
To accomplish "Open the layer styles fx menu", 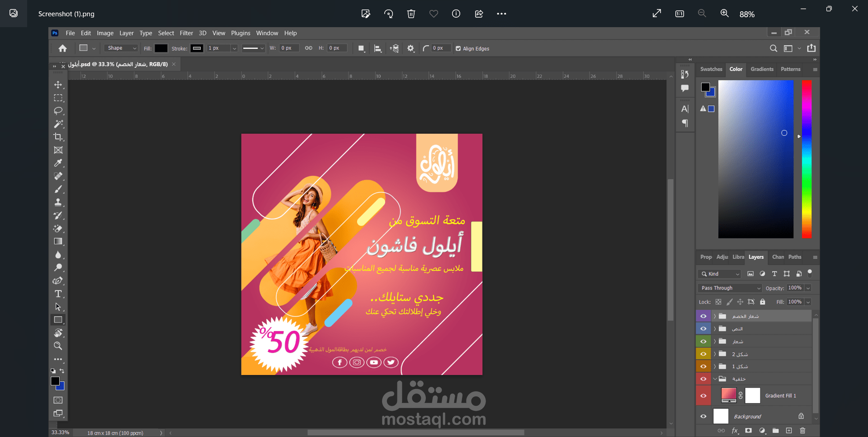I will pyautogui.click(x=735, y=431).
